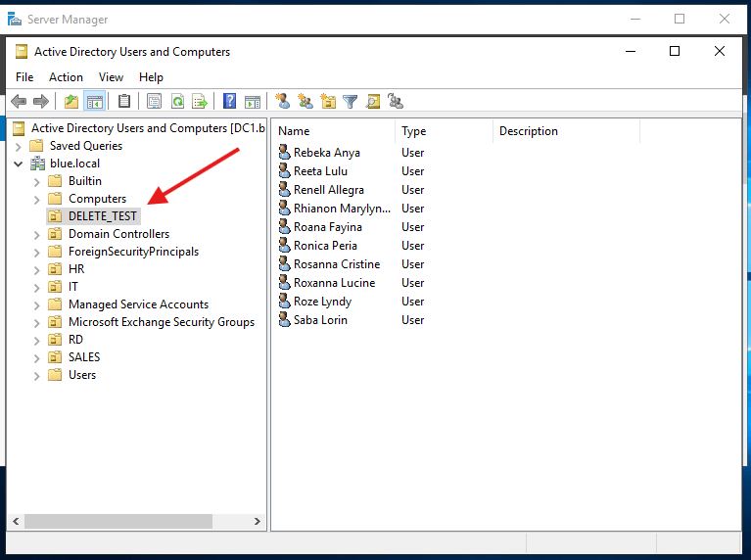The width and height of the screenshot is (751, 560).
Task: Open the View menu
Action: point(111,77)
